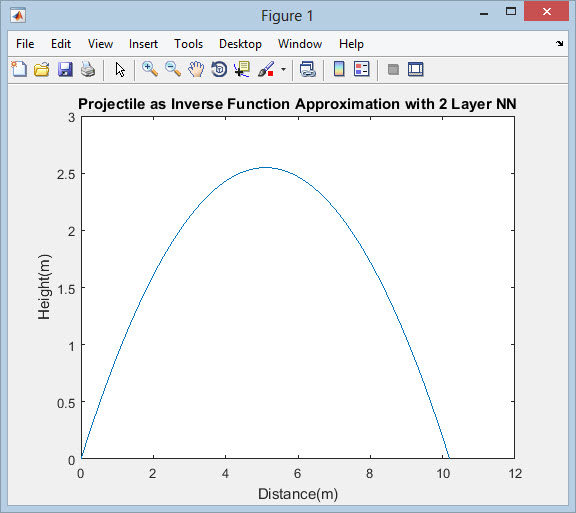This screenshot has height=513, width=576.
Task: Insert a legend using the toolbar icon
Action: [x=361, y=69]
